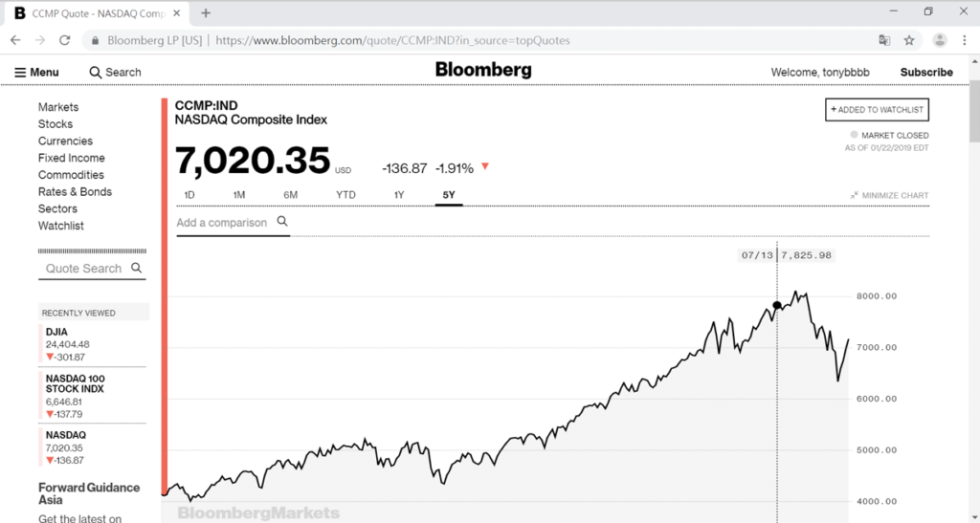The width and height of the screenshot is (980, 523).
Task: Open DJIA recently viewed quote
Action: pyautogui.click(x=93, y=344)
